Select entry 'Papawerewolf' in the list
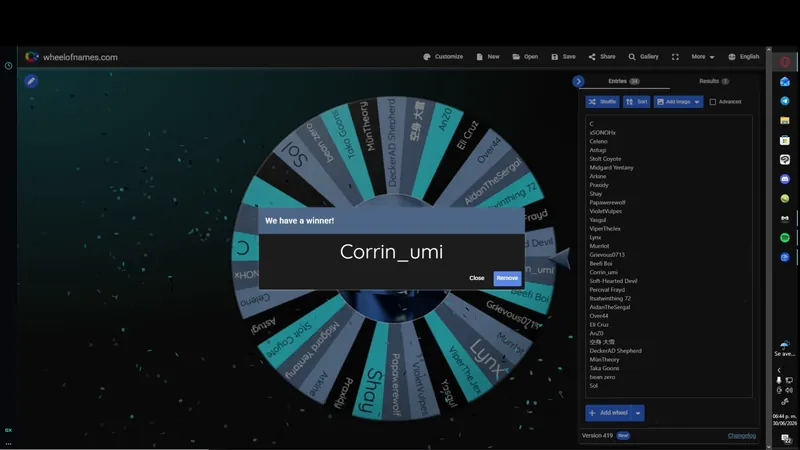Screen dimensions: 800x450 (607, 203)
